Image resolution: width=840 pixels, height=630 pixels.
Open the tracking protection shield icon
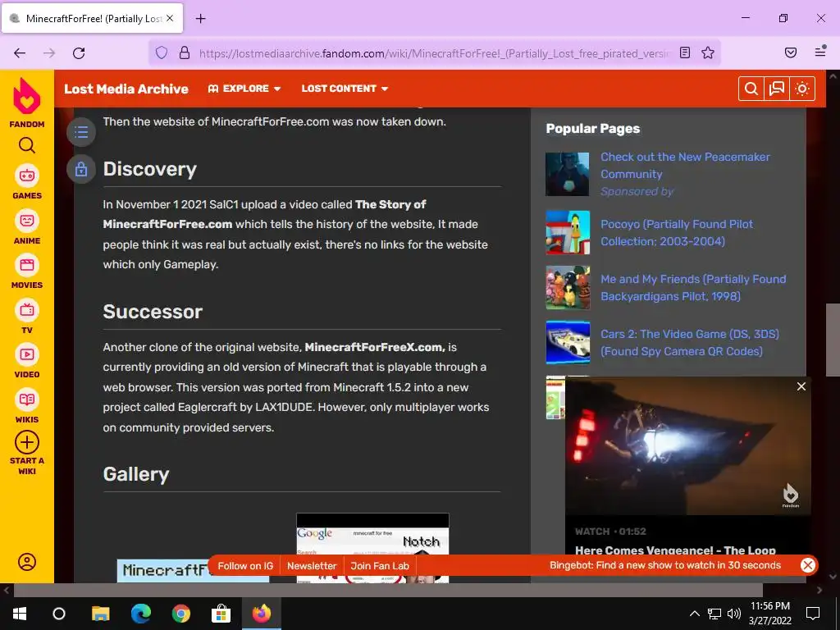[x=162, y=52]
